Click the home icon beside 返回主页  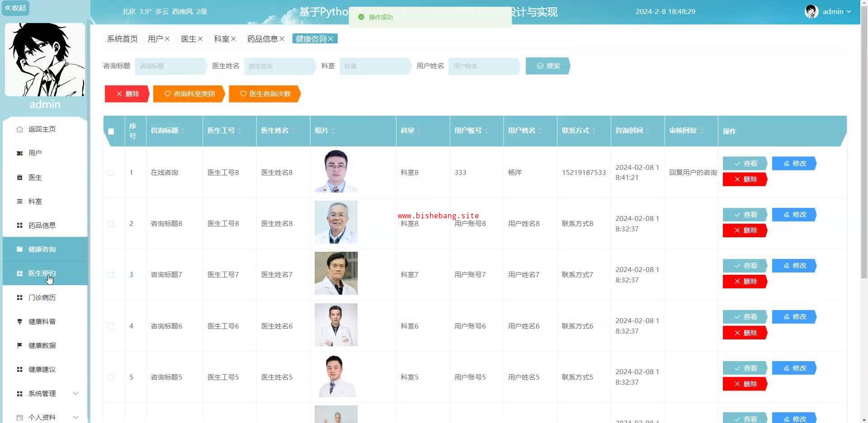click(19, 129)
